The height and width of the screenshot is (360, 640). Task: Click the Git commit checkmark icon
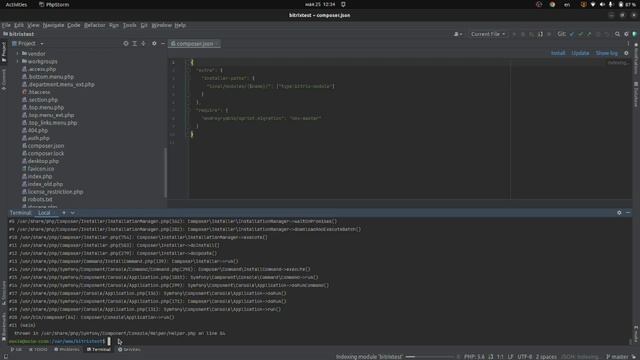pos(580,34)
